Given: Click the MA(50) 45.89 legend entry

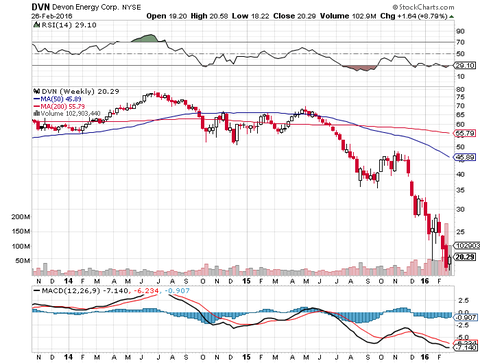Looking at the screenshot, I should click(57, 99).
